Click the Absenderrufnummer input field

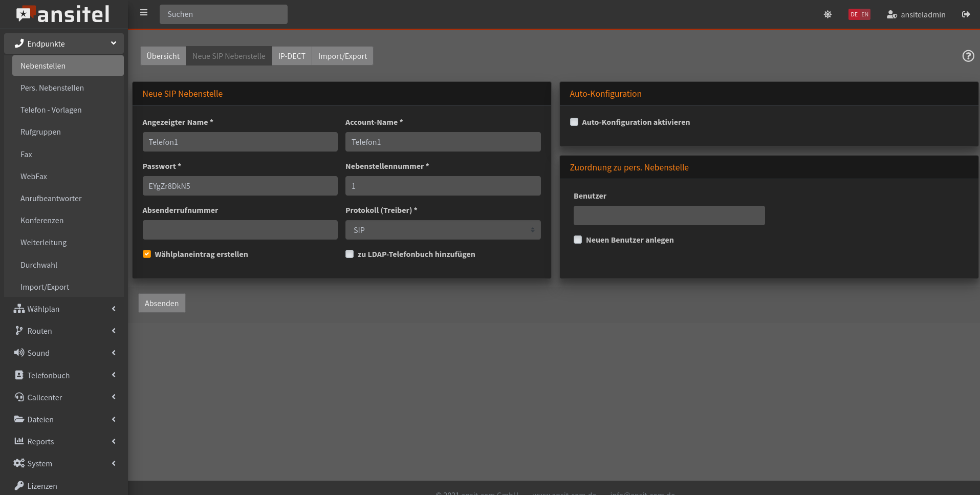(240, 230)
